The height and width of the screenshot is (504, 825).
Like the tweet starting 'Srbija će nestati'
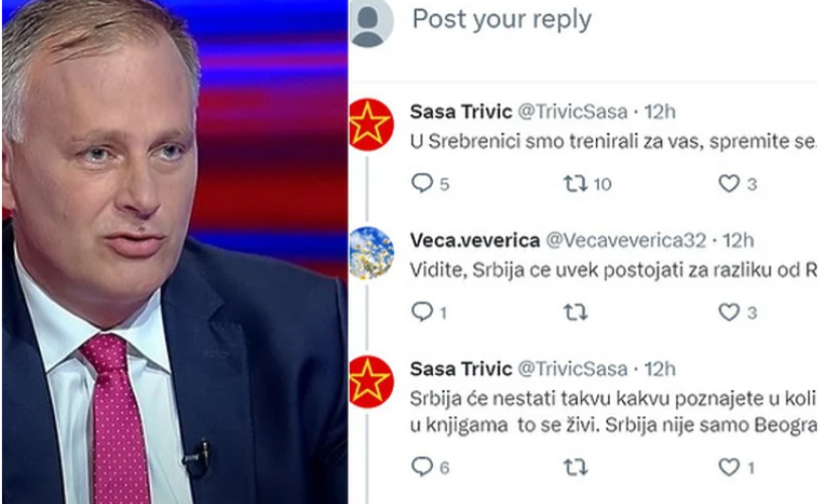pyautogui.click(x=729, y=466)
